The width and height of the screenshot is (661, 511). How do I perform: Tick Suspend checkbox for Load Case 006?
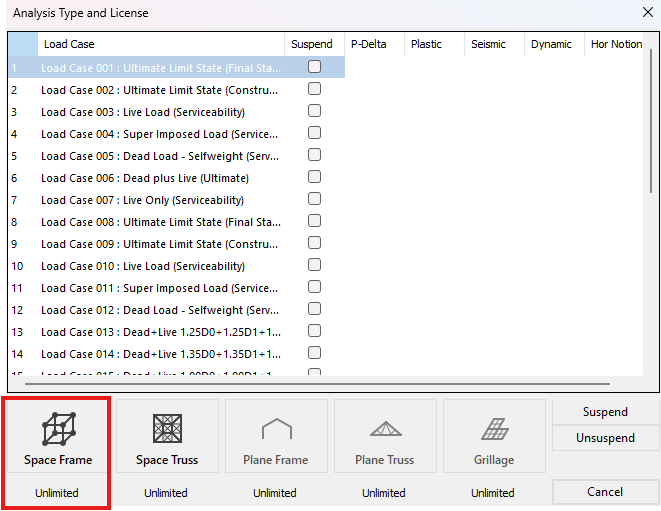[314, 177]
